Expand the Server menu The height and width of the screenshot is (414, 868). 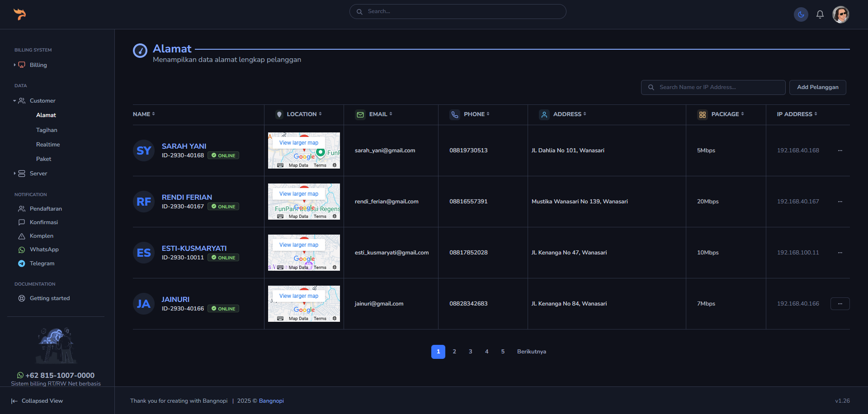[38, 174]
